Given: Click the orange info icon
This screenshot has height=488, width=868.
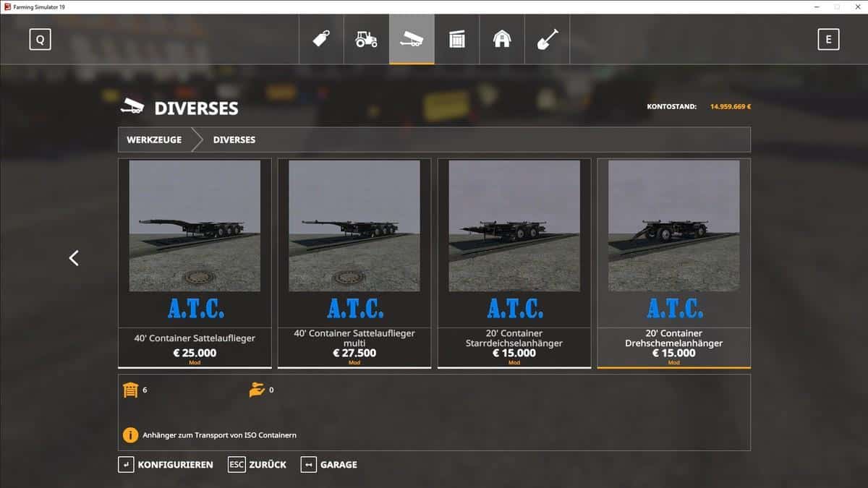Looking at the screenshot, I should 130,435.
